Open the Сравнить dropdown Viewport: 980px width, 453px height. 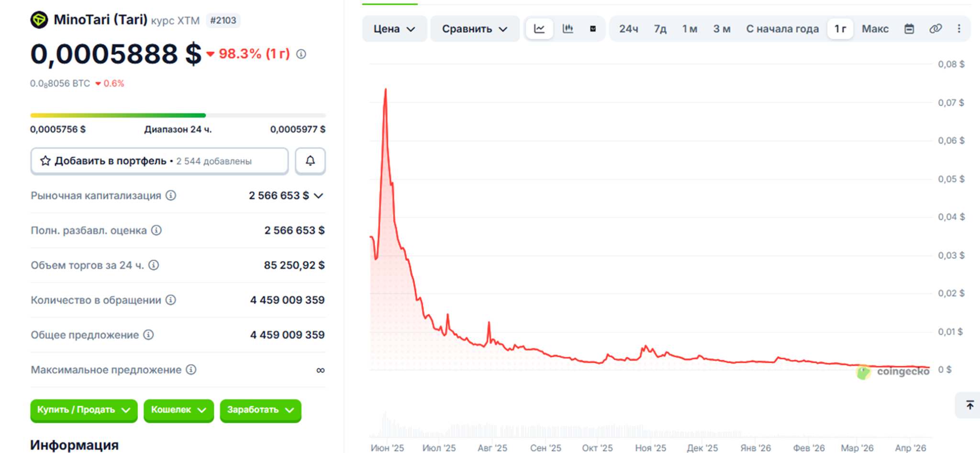(x=475, y=29)
